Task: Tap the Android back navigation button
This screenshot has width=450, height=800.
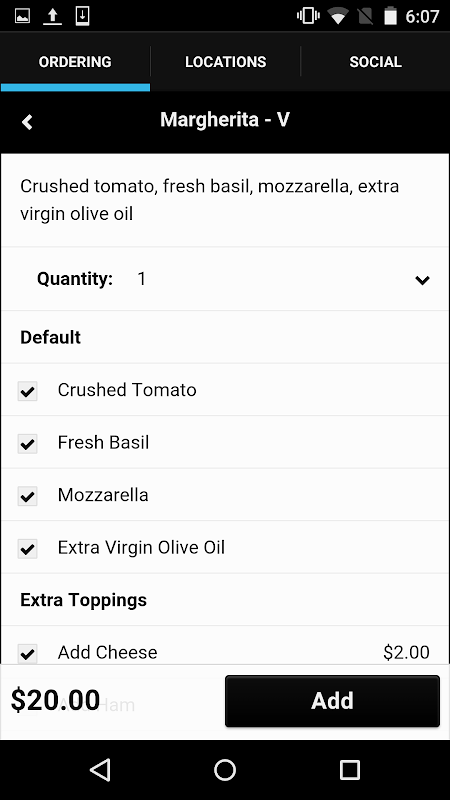Action: pyautogui.click(x=100, y=769)
